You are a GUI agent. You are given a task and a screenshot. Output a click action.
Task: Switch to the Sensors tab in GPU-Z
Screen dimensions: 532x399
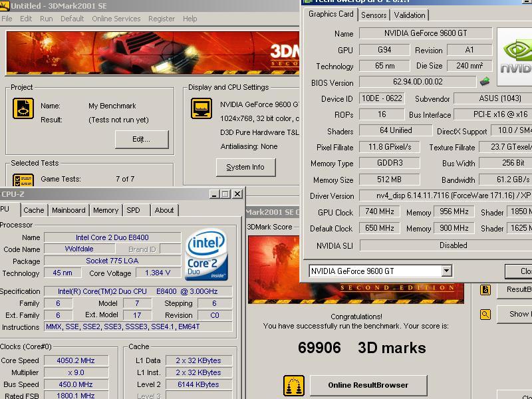click(x=374, y=15)
